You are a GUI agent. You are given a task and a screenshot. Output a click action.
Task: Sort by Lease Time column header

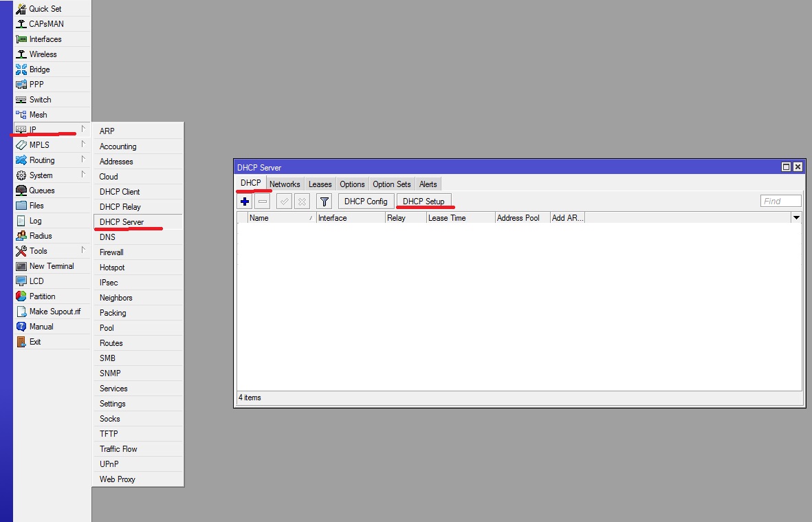pos(461,218)
